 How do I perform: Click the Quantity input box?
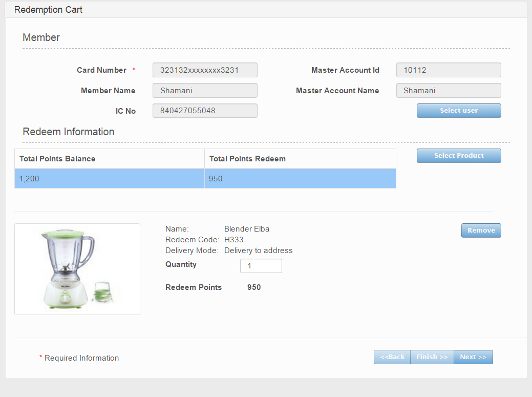pos(261,266)
